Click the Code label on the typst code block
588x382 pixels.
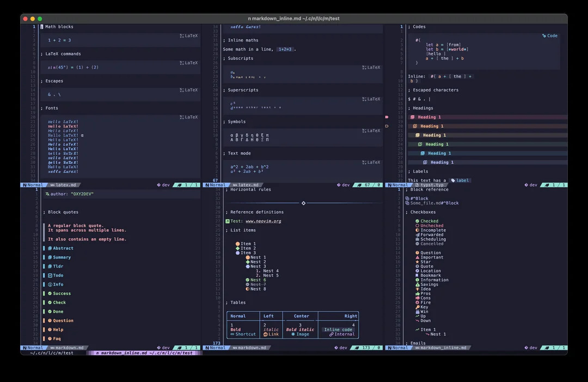coord(550,35)
